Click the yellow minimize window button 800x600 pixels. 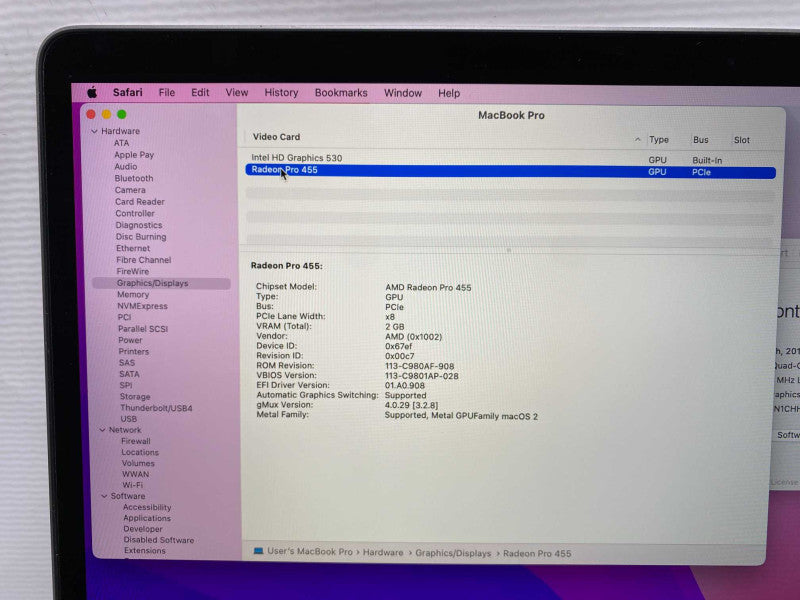click(106, 114)
